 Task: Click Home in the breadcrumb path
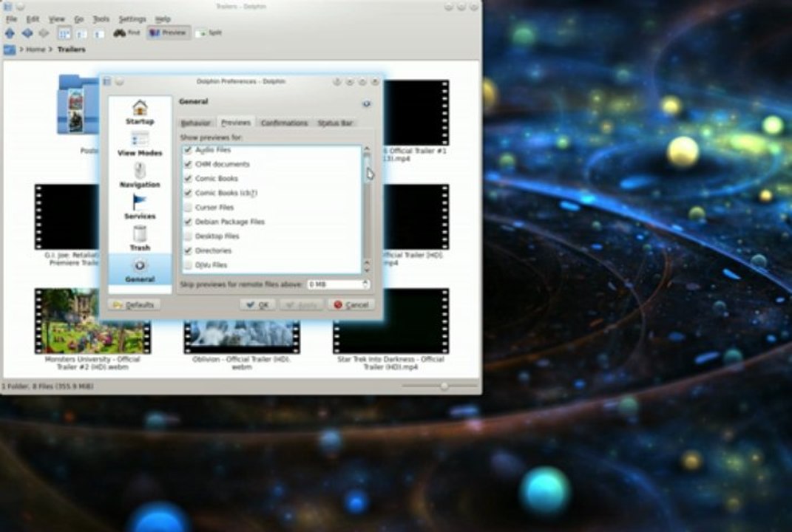pyautogui.click(x=35, y=50)
